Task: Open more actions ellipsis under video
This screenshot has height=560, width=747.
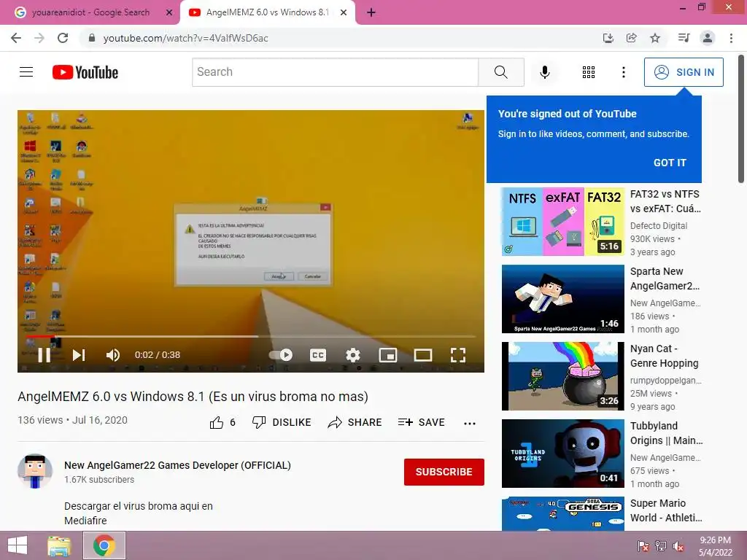Action: click(x=470, y=423)
